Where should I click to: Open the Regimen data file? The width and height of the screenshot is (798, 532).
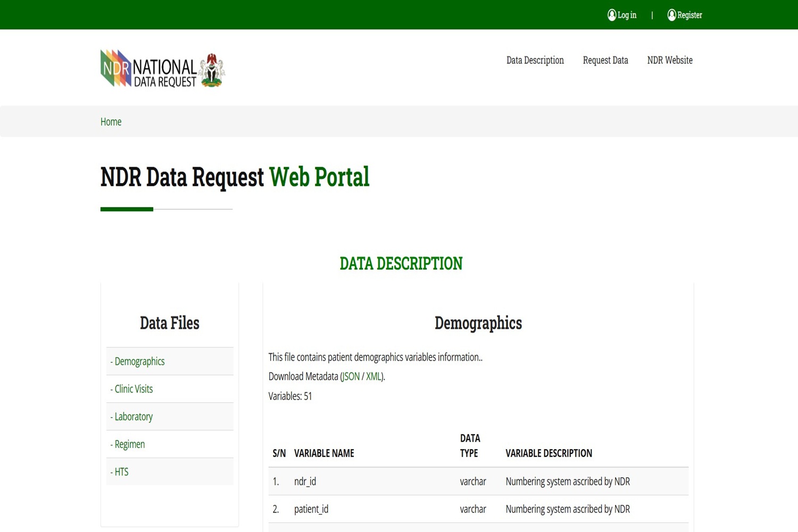click(130, 444)
